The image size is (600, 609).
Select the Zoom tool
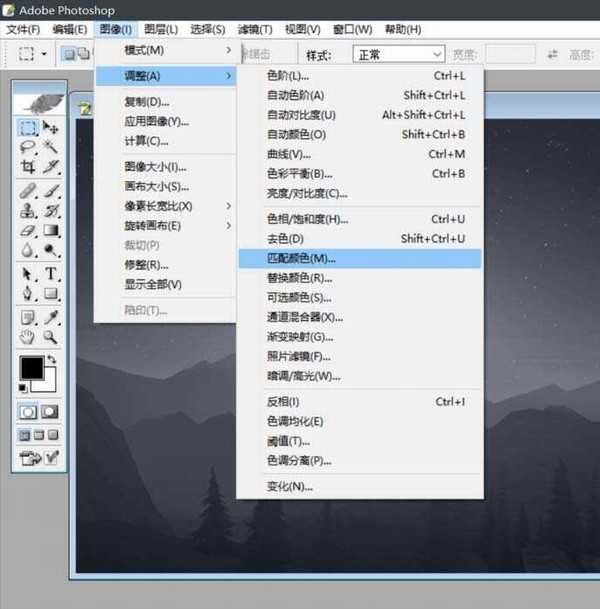[50, 337]
